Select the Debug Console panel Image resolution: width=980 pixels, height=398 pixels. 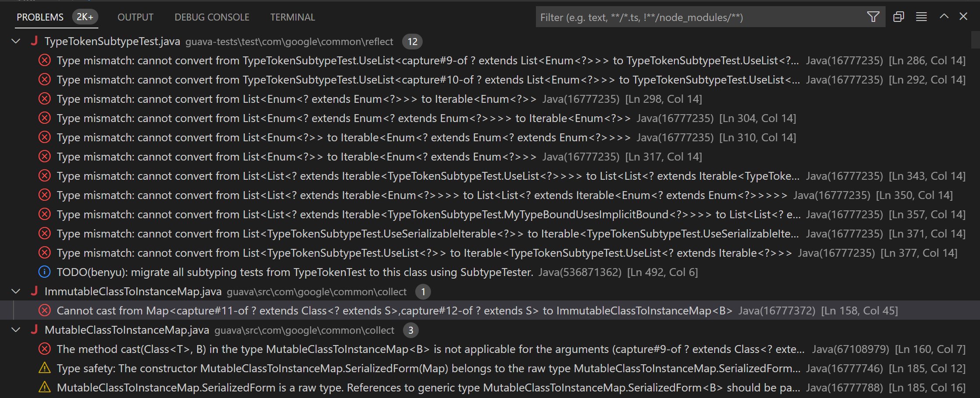[x=212, y=17]
